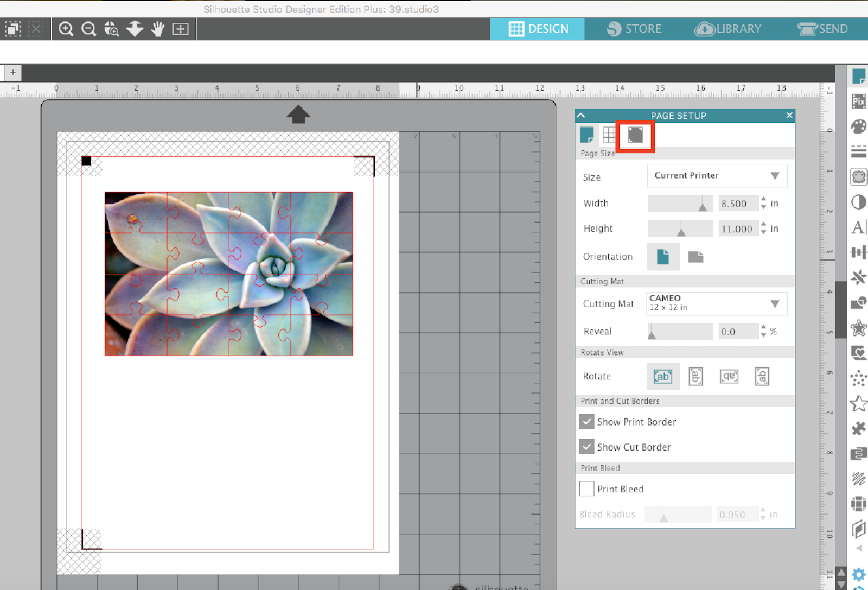Zoom in using the magnifier toolbar icon
This screenshot has width=868, height=590.
[x=66, y=29]
